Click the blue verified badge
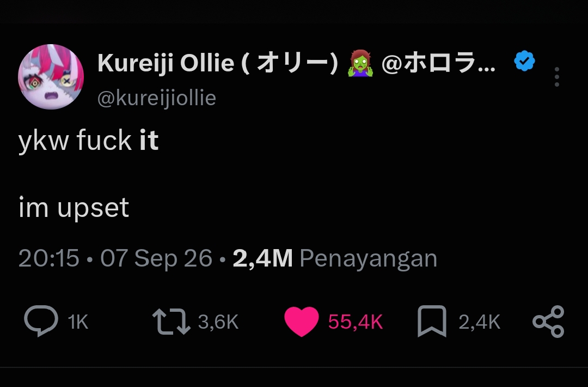588x387 pixels. 524,61
